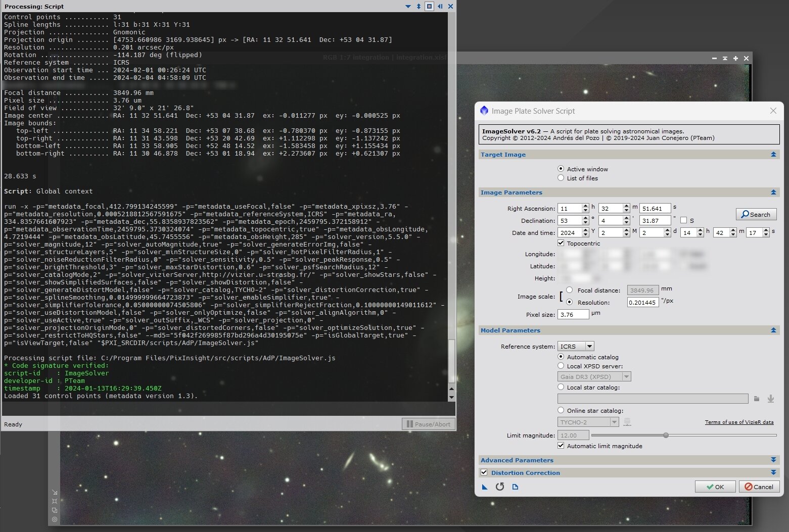
Task: Click the circular Reset arrow icon
Action: [500, 487]
